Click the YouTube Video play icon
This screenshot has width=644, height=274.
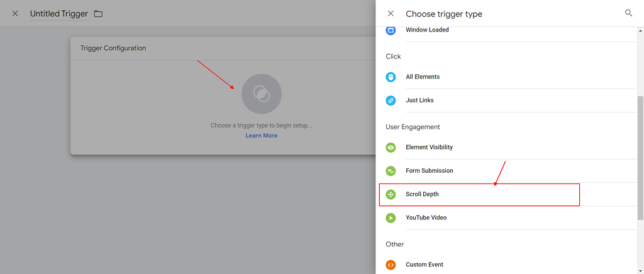pyautogui.click(x=391, y=218)
